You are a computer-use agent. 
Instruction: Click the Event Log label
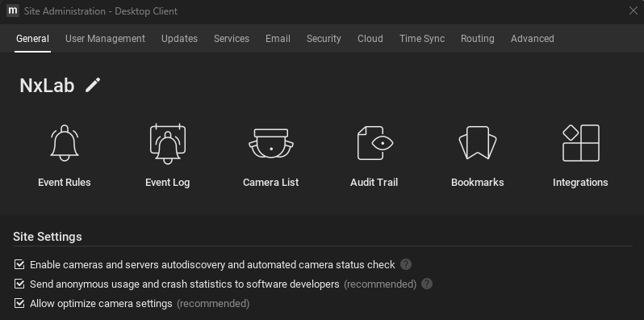point(168,183)
